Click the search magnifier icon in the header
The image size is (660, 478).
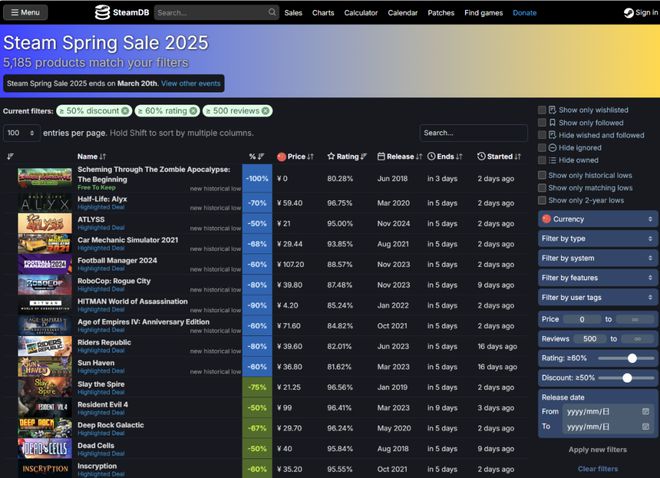tap(272, 12)
